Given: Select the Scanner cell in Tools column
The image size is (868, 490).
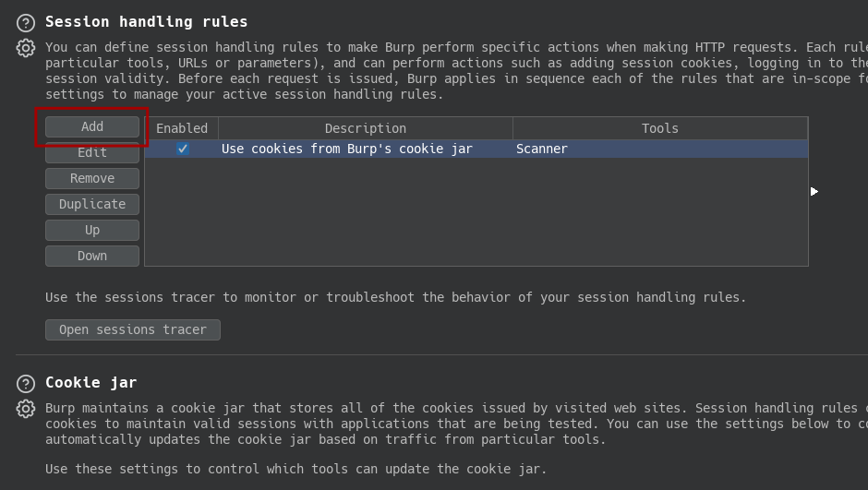Looking at the screenshot, I should pos(542,149).
